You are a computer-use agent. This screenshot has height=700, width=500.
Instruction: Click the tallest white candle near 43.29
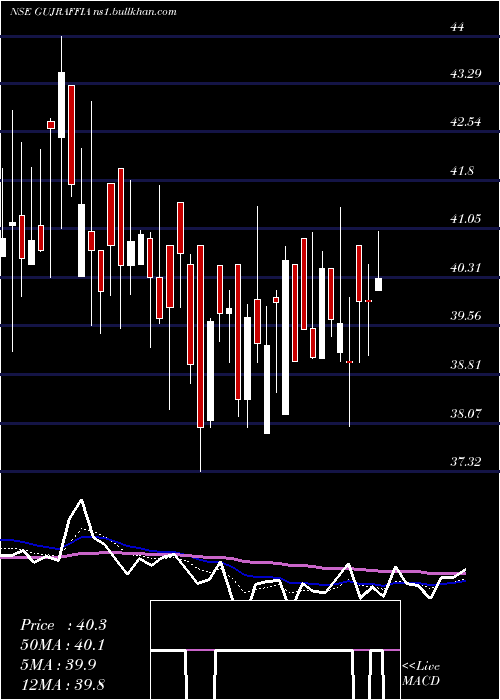coord(62,105)
